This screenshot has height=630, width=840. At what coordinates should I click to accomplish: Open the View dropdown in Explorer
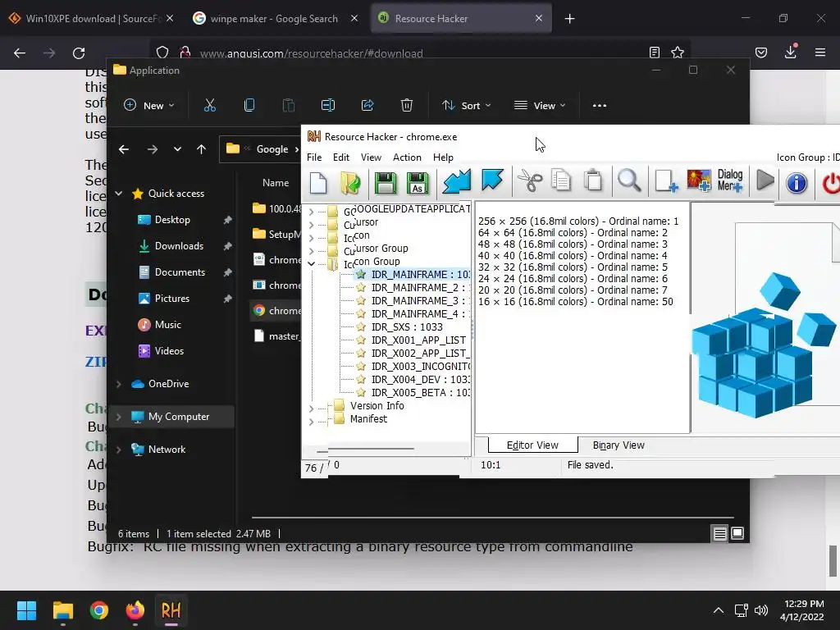[x=540, y=106]
